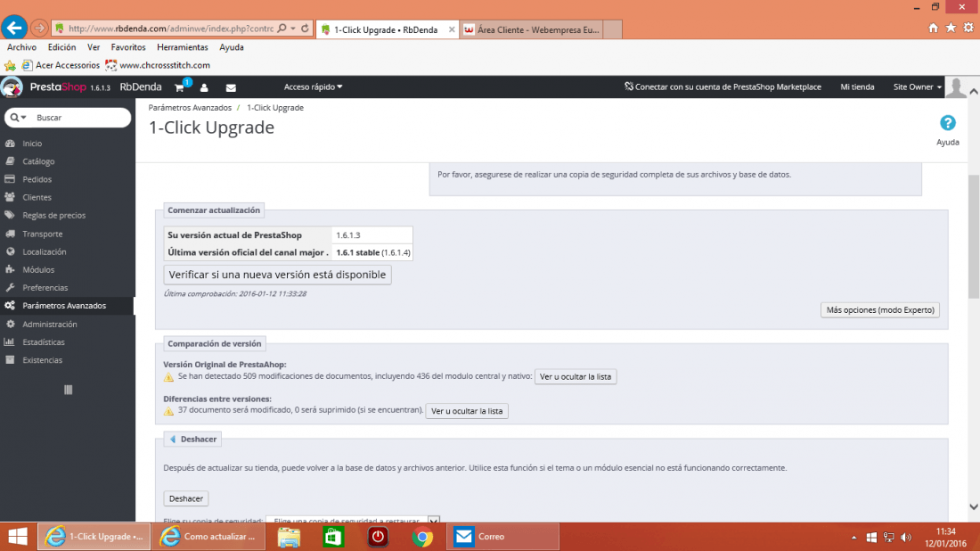Open the browser home icon
Image resolution: width=980 pixels, height=551 pixels.
933,28
